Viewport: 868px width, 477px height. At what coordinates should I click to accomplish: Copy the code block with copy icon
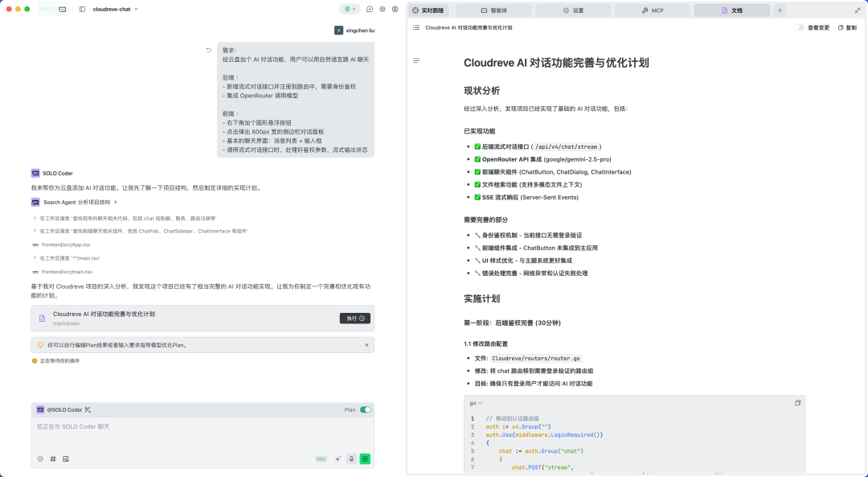pos(798,403)
